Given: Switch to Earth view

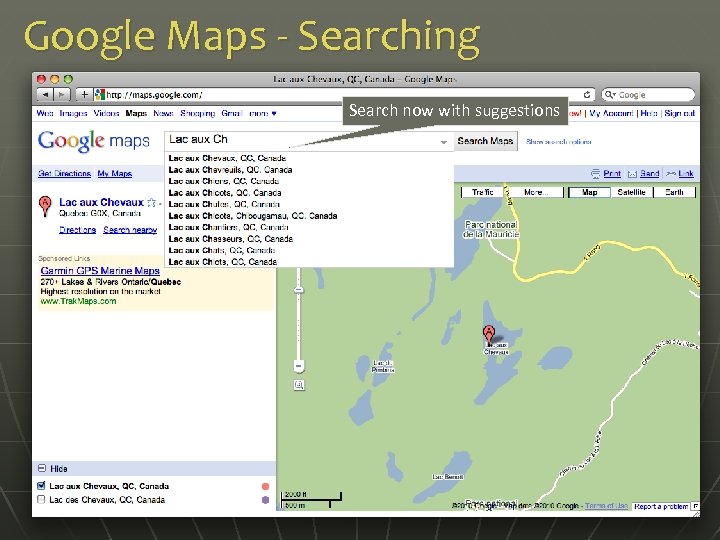Looking at the screenshot, I should coord(674,192).
